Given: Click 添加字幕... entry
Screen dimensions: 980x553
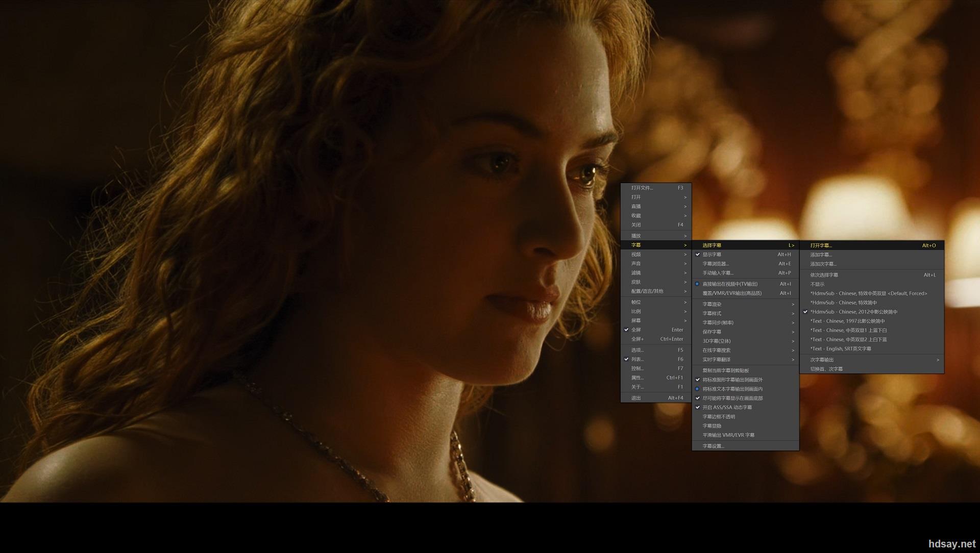Looking at the screenshot, I should 872,255.
